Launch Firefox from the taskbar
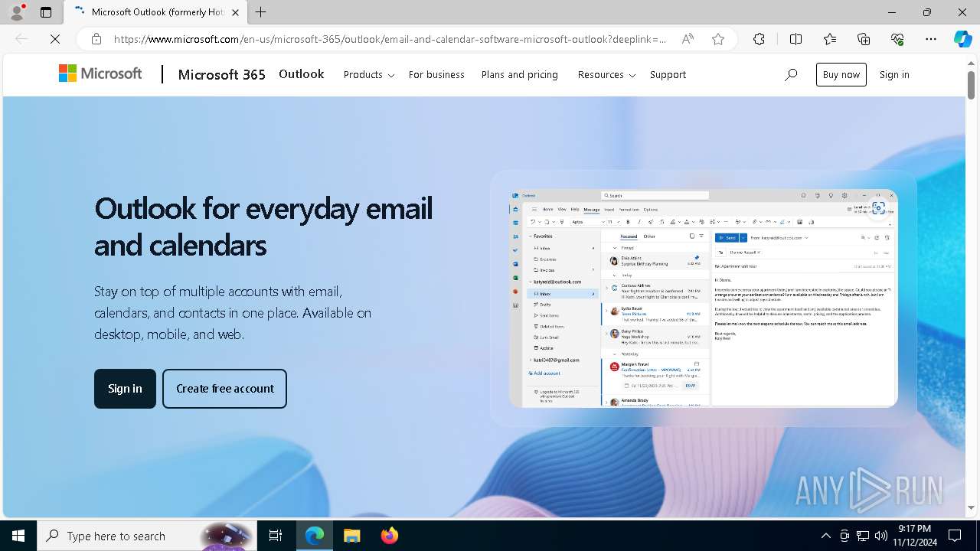 click(x=389, y=536)
